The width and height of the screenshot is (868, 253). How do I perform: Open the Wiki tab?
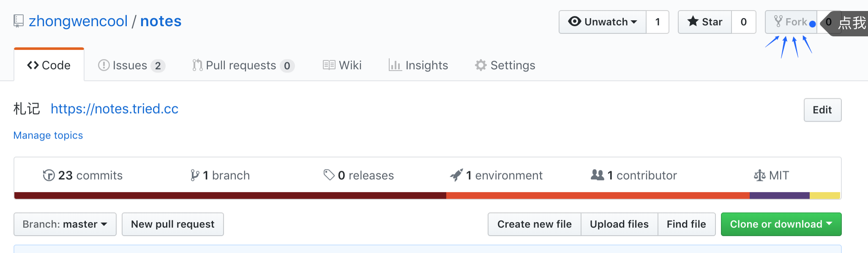[342, 65]
